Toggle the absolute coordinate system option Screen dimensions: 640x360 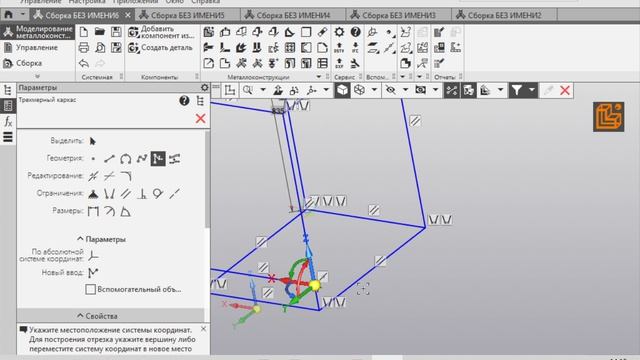(93, 256)
